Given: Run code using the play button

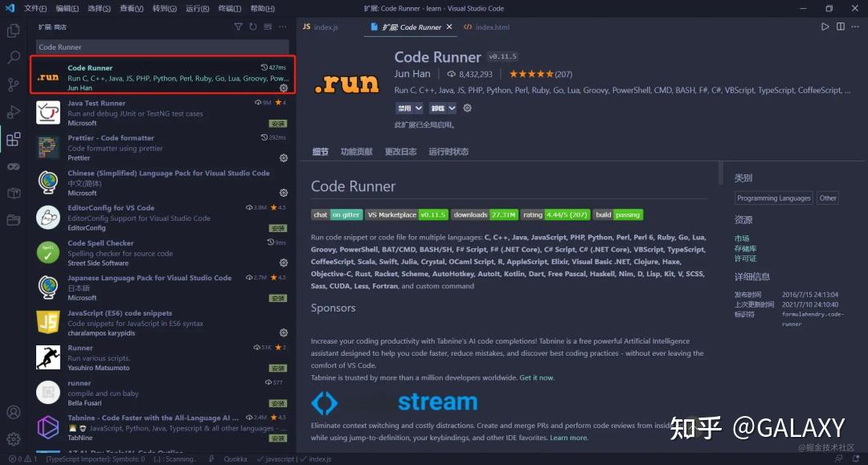Looking at the screenshot, I should [x=825, y=27].
